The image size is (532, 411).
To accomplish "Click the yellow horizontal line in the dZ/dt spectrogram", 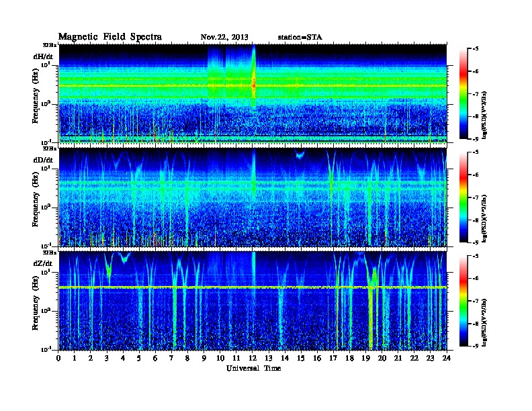I will click(253, 287).
